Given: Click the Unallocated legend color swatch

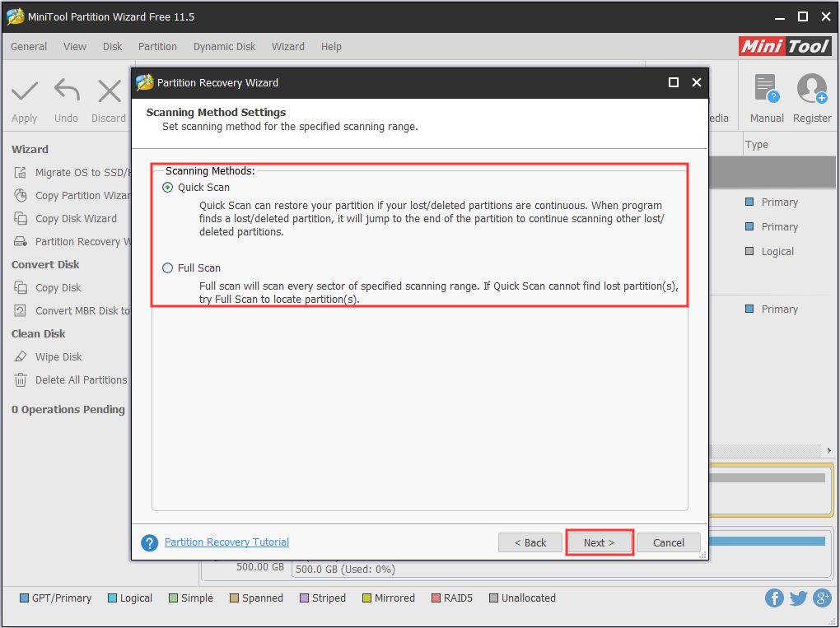Looking at the screenshot, I should [x=494, y=598].
